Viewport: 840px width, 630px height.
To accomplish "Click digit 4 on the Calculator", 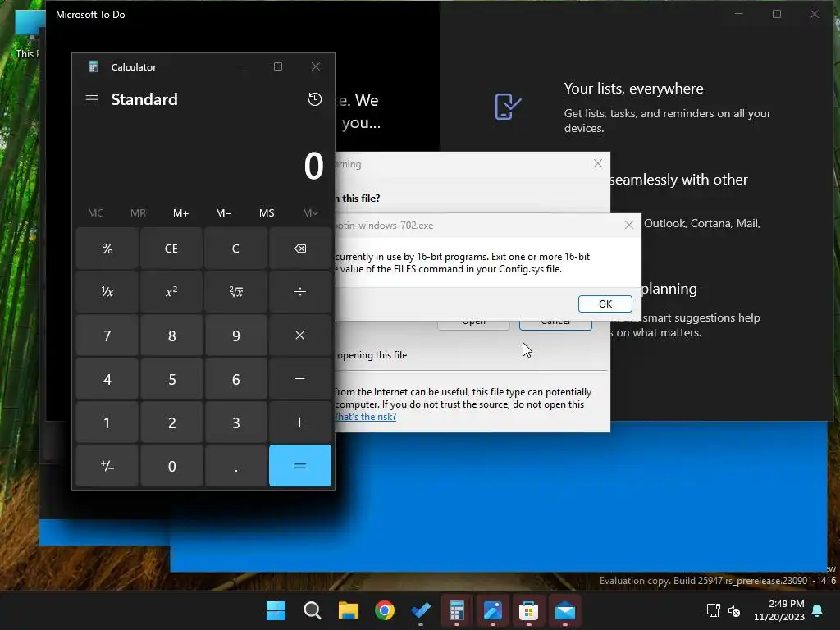I will coord(107,379).
